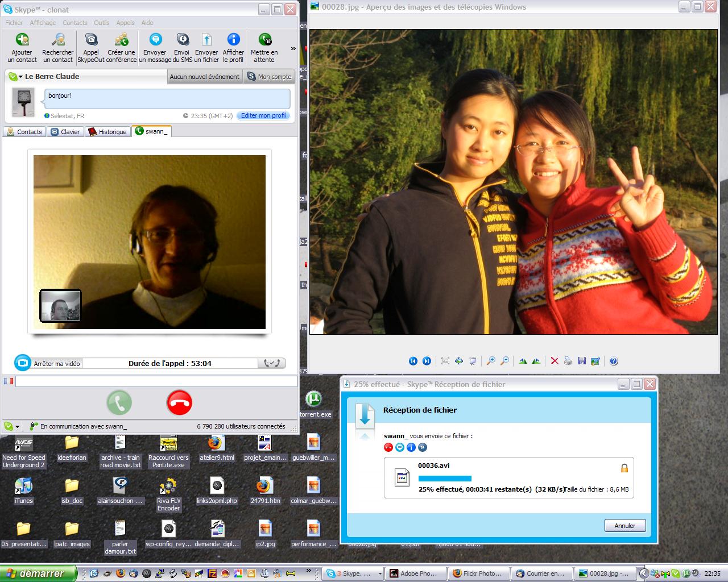Image resolution: width=728 pixels, height=582 pixels.
Task: Switch to the Contacts tab
Action: (24, 132)
